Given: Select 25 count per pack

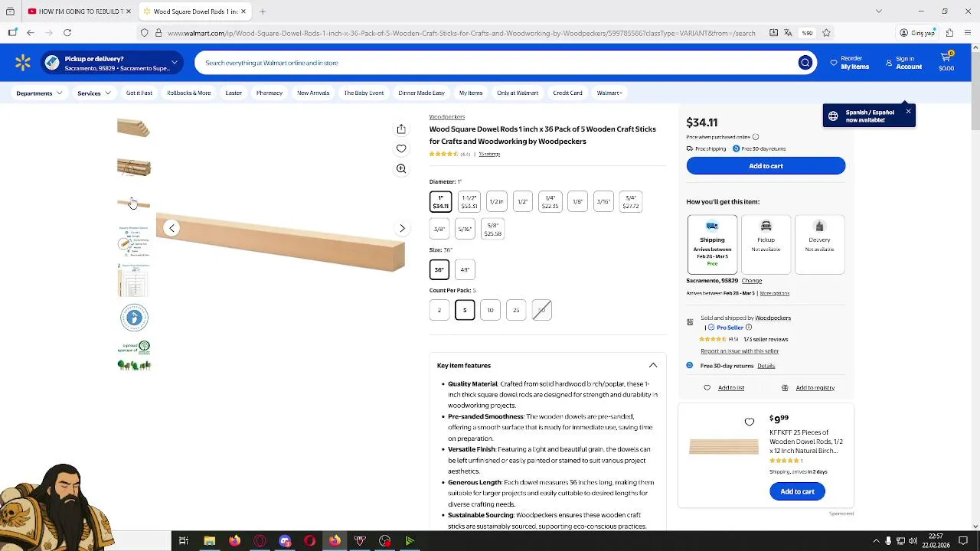Looking at the screenshot, I should pos(516,310).
